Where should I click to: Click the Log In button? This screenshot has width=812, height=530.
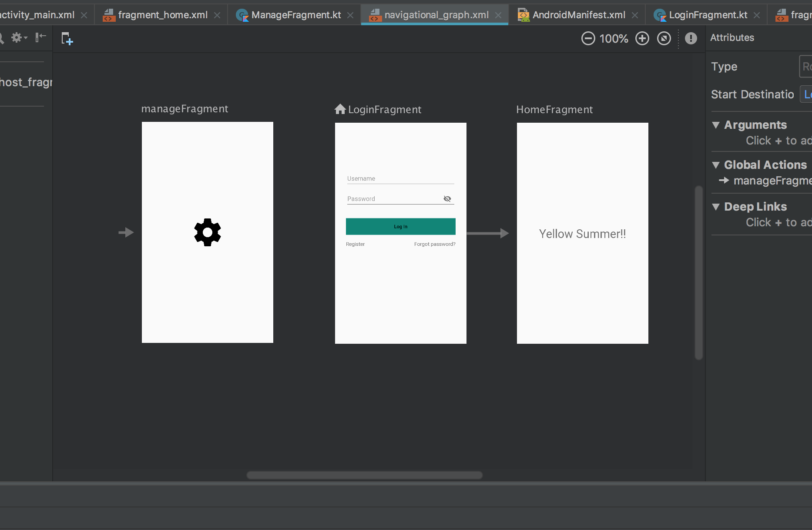click(x=400, y=226)
